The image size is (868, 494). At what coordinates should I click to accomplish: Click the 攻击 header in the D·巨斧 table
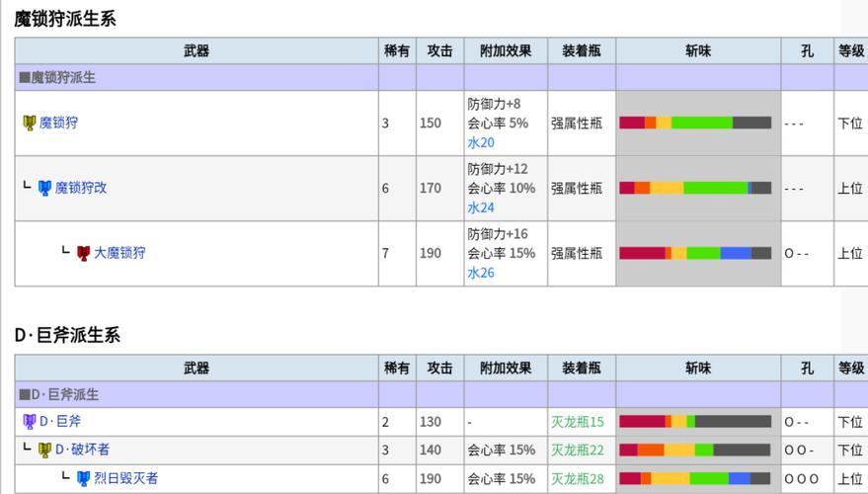tap(440, 368)
